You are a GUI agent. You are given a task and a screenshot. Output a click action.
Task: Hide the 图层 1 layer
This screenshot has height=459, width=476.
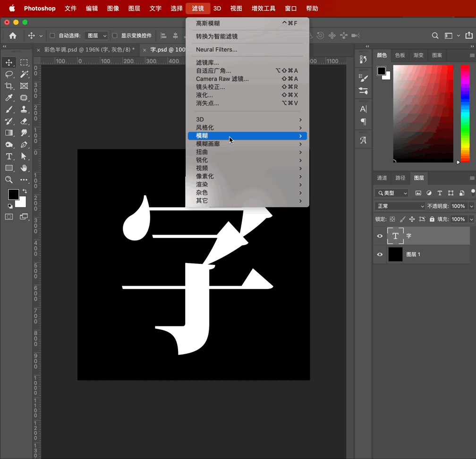[380, 255]
